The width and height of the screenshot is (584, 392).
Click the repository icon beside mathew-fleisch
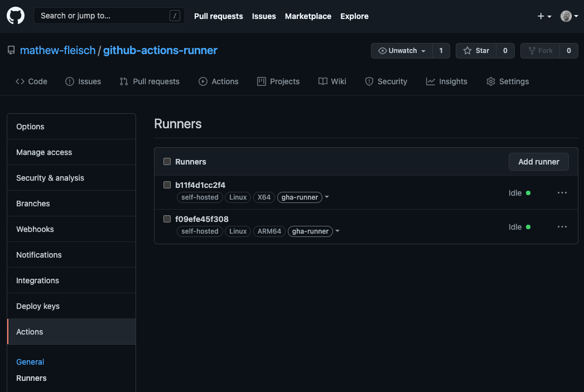pyautogui.click(x=11, y=50)
